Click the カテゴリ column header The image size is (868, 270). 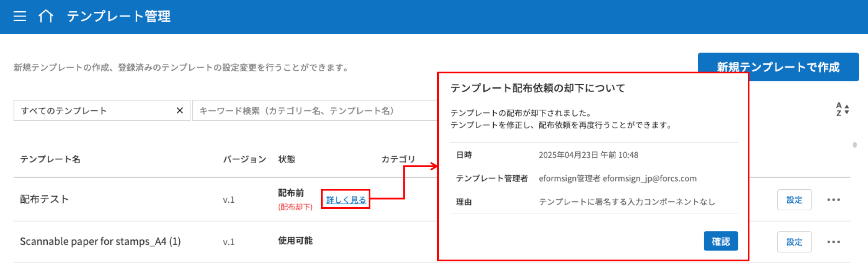[x=398, y=159]
